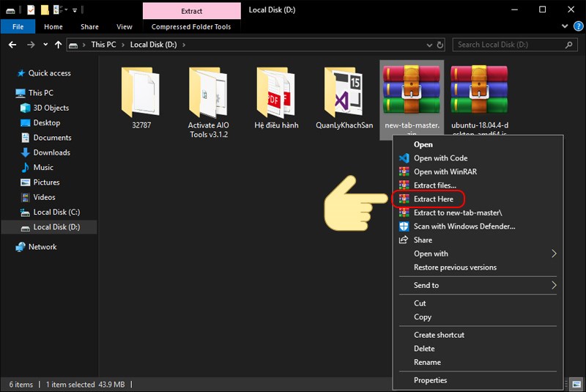Open the Compressed Folder Tools tab
Screen dimensions: 586x392
pos(191,26)
